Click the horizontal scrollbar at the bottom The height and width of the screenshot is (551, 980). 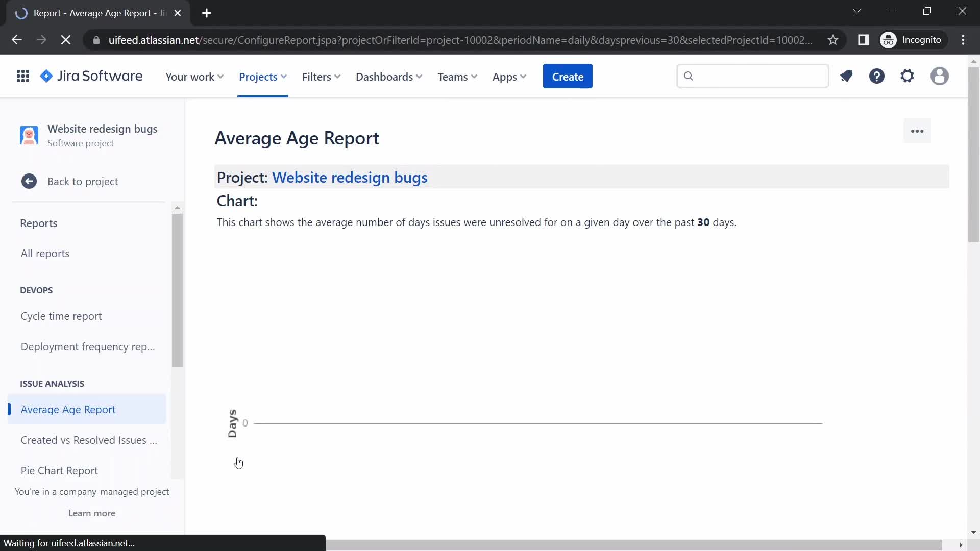pyautogui.click(x=634, y=545)
